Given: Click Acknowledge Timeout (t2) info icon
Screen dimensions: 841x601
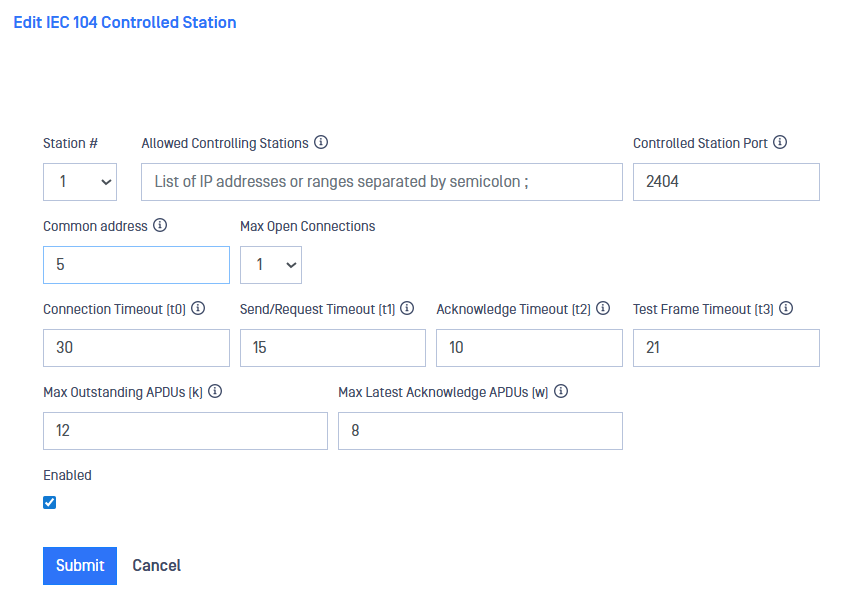Looking at the screenshot, I should (603, 309).
